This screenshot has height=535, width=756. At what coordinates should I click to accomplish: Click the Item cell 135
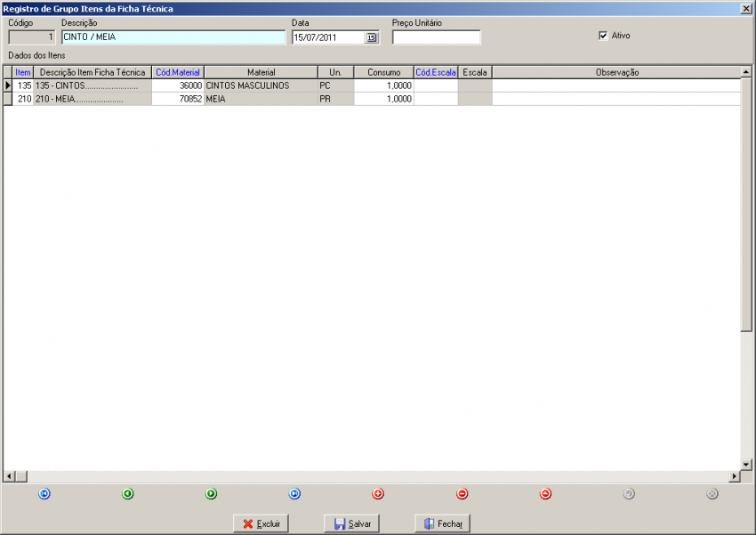pos(22,85)
